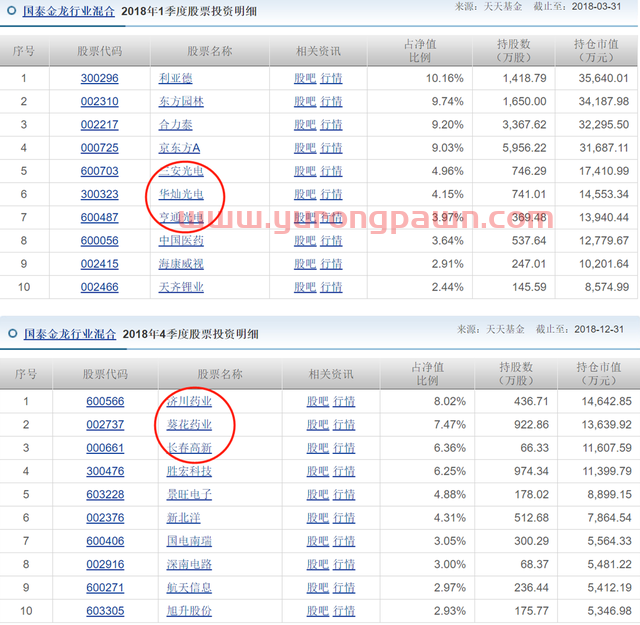Open 行情 for the 天齐锂业 row
This screenshot has width=640, height=625.
(331, 287)
